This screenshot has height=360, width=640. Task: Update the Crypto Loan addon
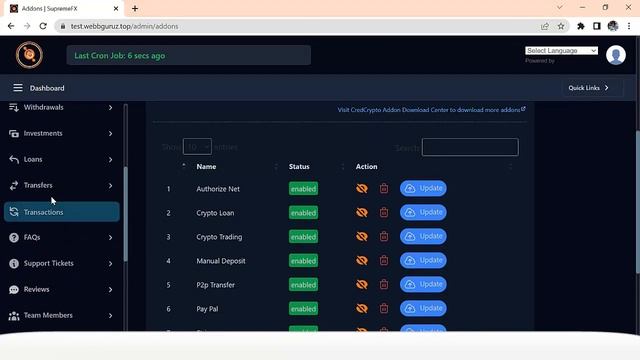tap(423, 212)
